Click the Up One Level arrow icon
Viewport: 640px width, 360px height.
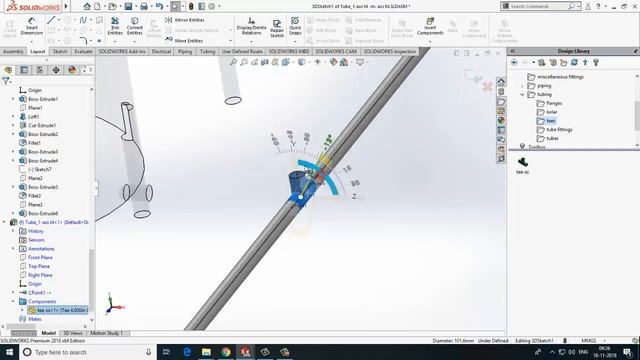[585, 62]
